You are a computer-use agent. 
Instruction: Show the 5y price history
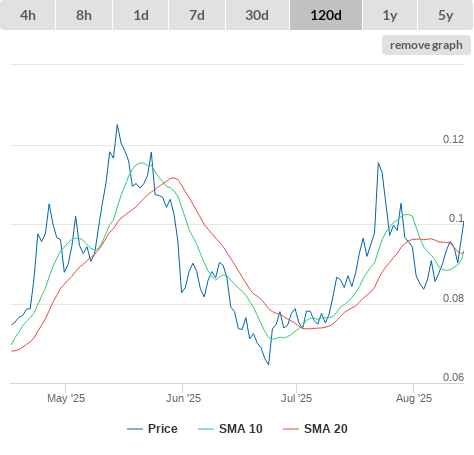(x=446, y=15)
